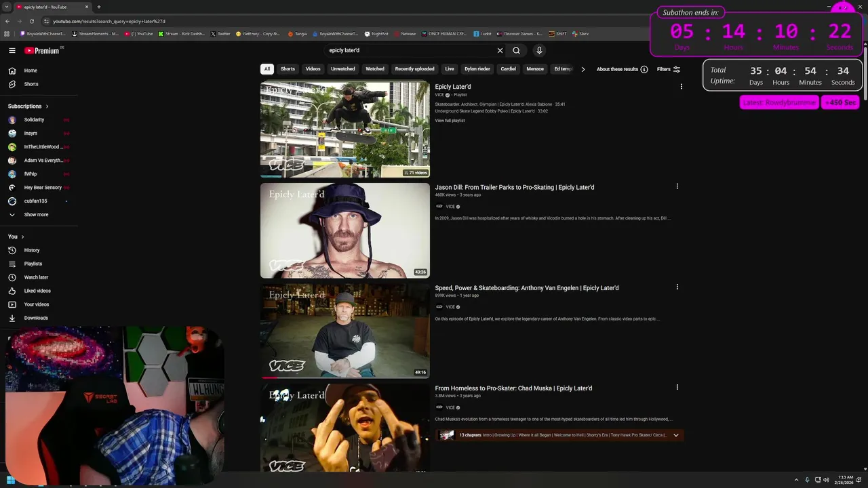The image size is (868, 488).
Task: Clear the search box with the X
Action: tap(500, 50)
